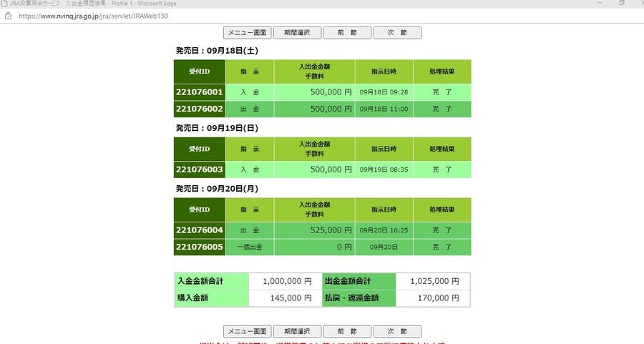Select receipt ID 221076003 cell
This screenshot has height=344, width=644.
(199, 169)
